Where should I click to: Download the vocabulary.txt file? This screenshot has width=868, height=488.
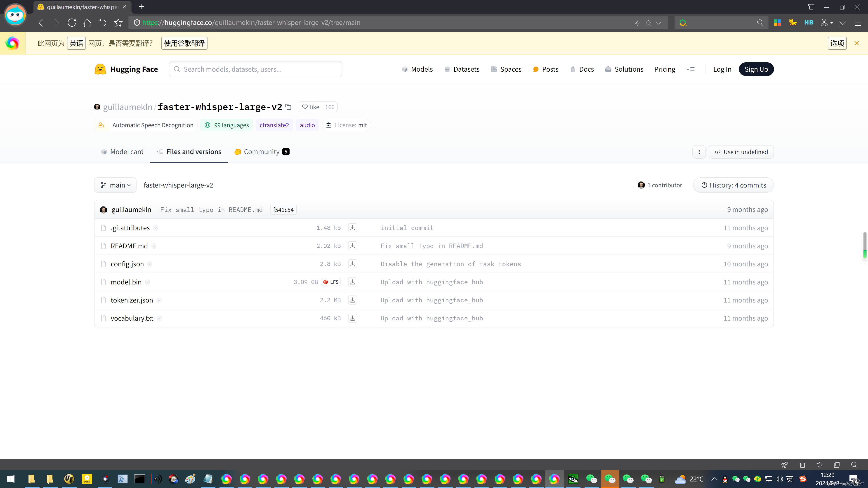[352, 318]
